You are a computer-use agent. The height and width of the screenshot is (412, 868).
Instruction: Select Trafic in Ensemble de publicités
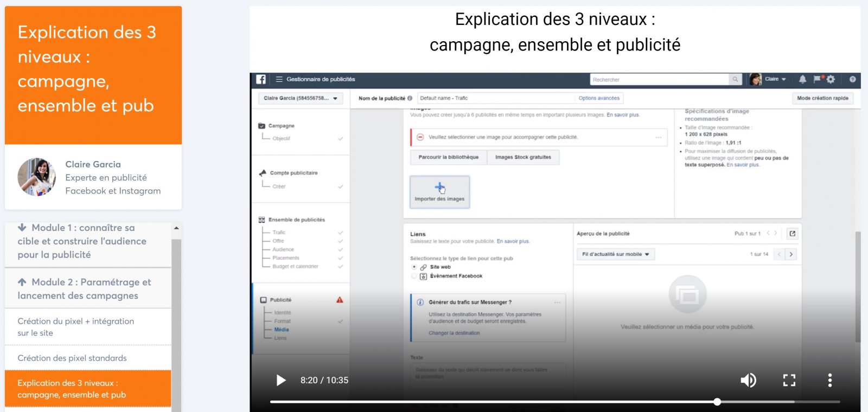coord(279,233)
